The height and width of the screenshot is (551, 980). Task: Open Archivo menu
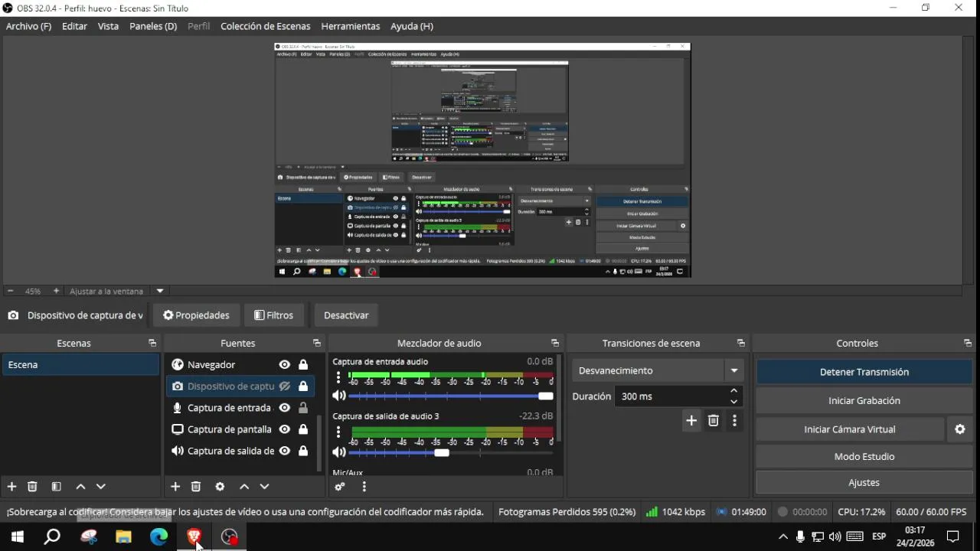coord(28,26)
